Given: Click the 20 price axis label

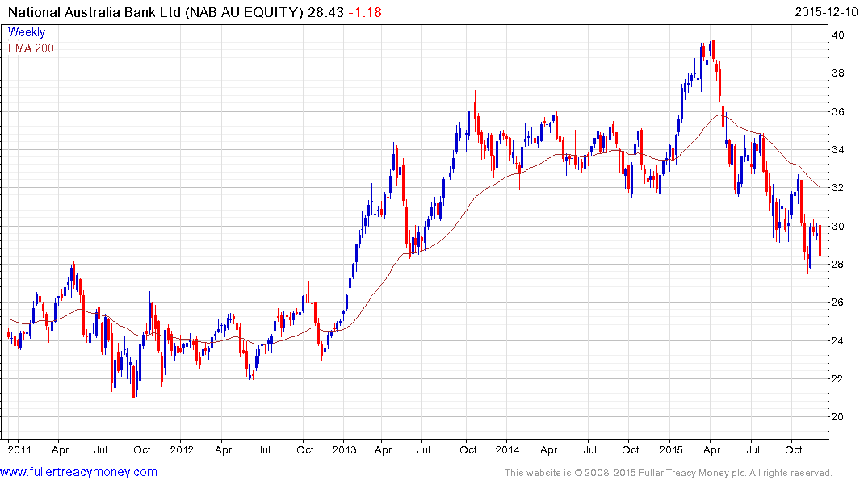Looking at the screenshot, I should point(838,417).
